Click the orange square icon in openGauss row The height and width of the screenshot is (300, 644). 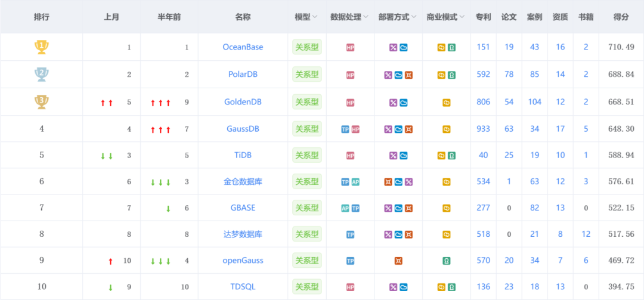(398, 261)
